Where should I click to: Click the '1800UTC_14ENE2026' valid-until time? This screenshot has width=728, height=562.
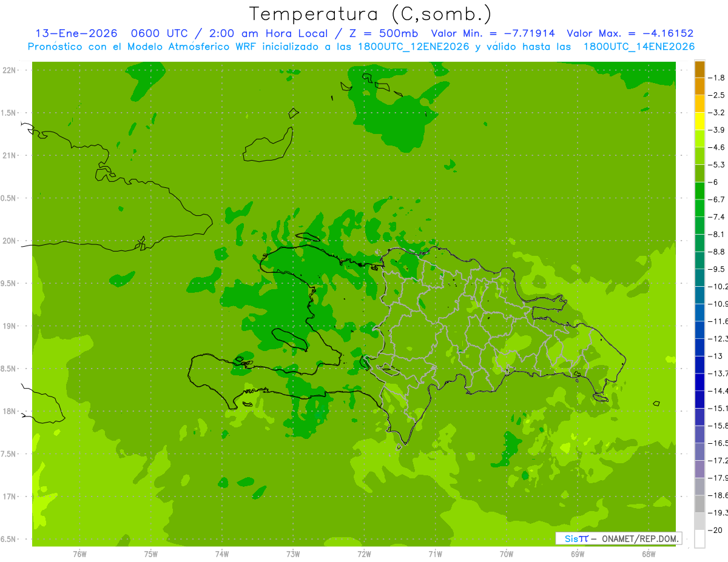click(x=639, y=47)
